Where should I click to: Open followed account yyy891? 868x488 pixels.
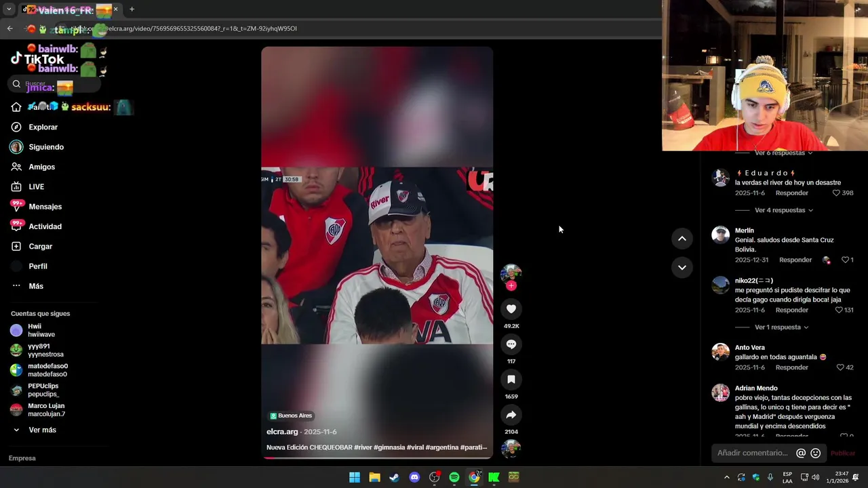point(45,350)
